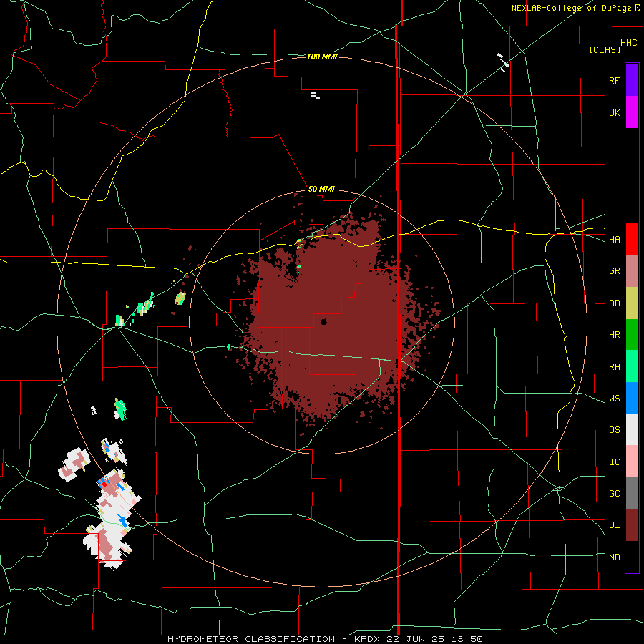Click the Hydrometeor Classification KFDX title text
644x644 pixels.
pyautogui.click(x=325, y=639)
